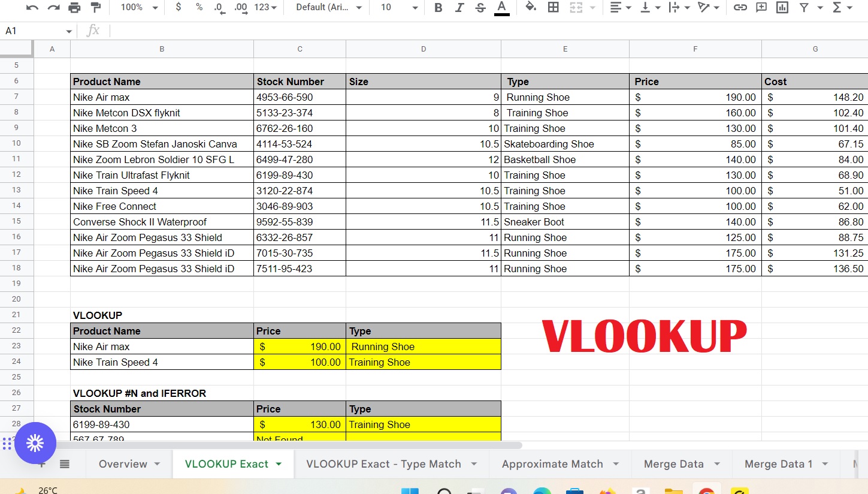
Task: Open the fill color bucket
Action: coord(531,8)
